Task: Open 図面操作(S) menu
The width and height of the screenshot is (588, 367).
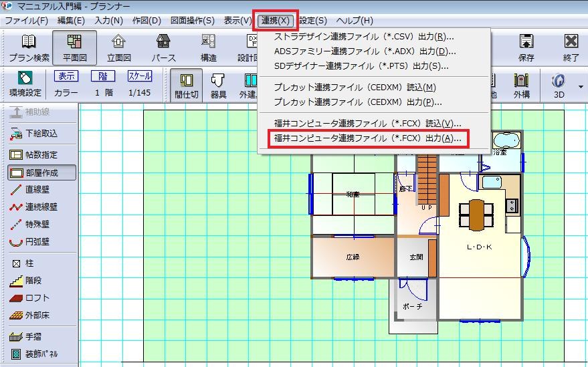Action: click(193, 21)
